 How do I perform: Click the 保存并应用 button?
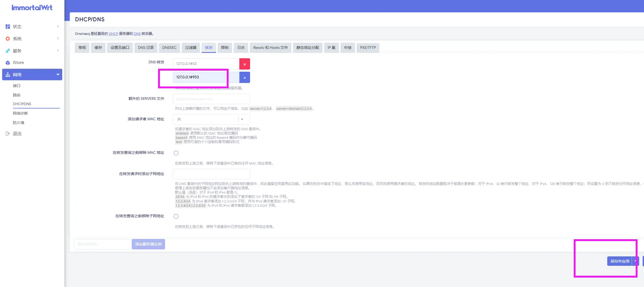pyautogui.click(x=620, y=261)
